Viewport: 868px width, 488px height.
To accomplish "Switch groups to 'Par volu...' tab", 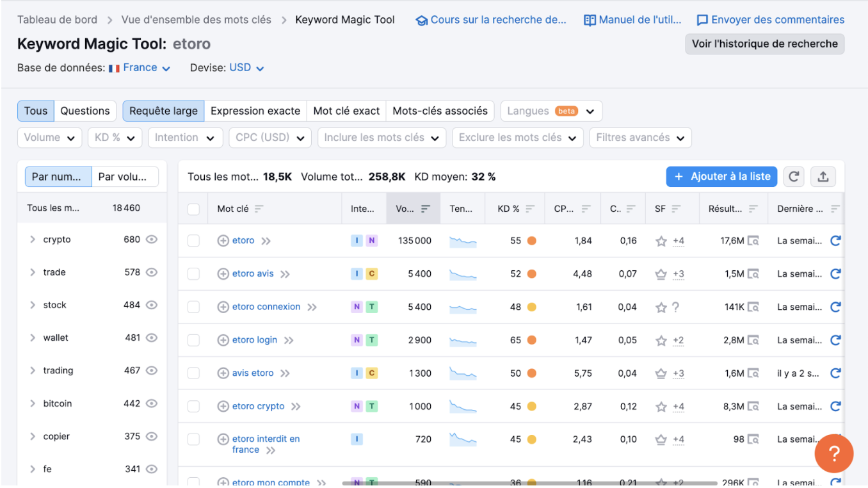I will (125, 177).
